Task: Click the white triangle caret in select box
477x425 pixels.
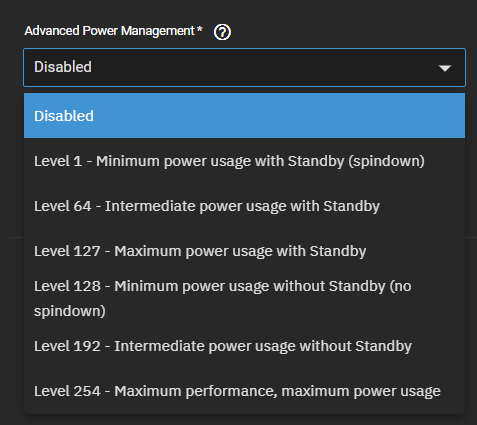Action: [x=445, y=68]
